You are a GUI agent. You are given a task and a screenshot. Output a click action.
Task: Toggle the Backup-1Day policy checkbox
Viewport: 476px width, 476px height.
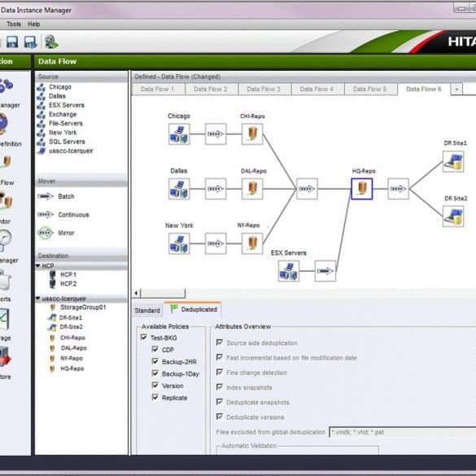click(155, 373)
